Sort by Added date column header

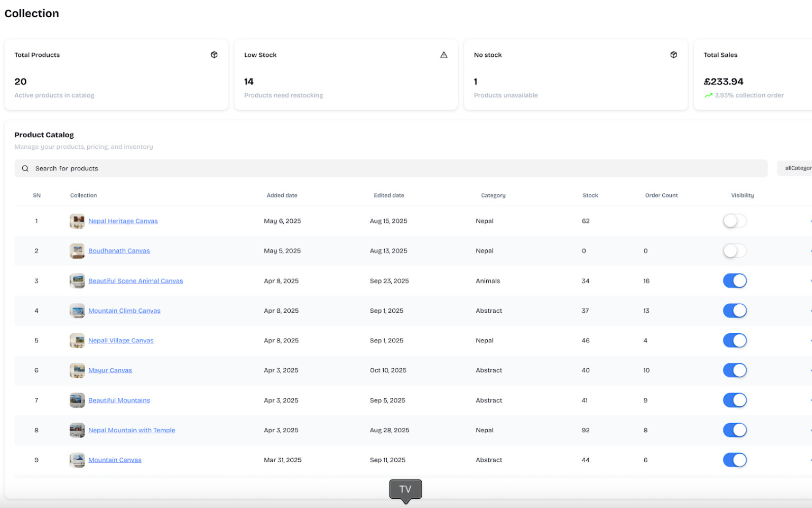point(282,196)
